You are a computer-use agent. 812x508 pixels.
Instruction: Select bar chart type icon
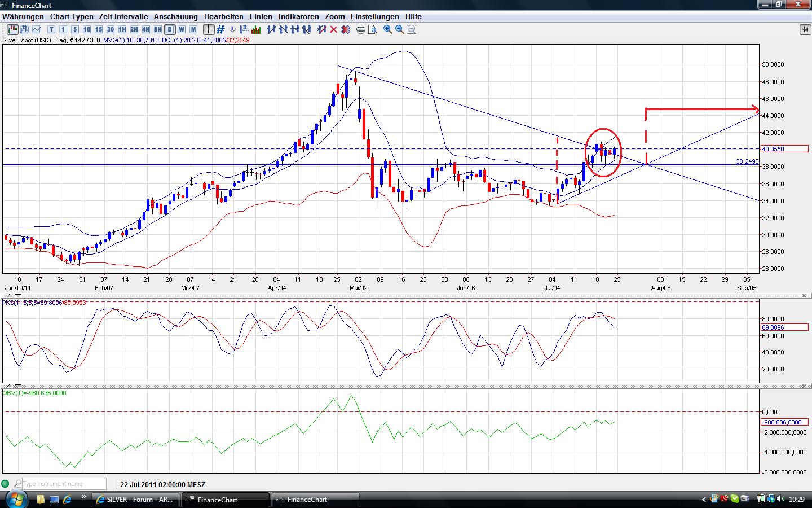click(x=24, y=29)
